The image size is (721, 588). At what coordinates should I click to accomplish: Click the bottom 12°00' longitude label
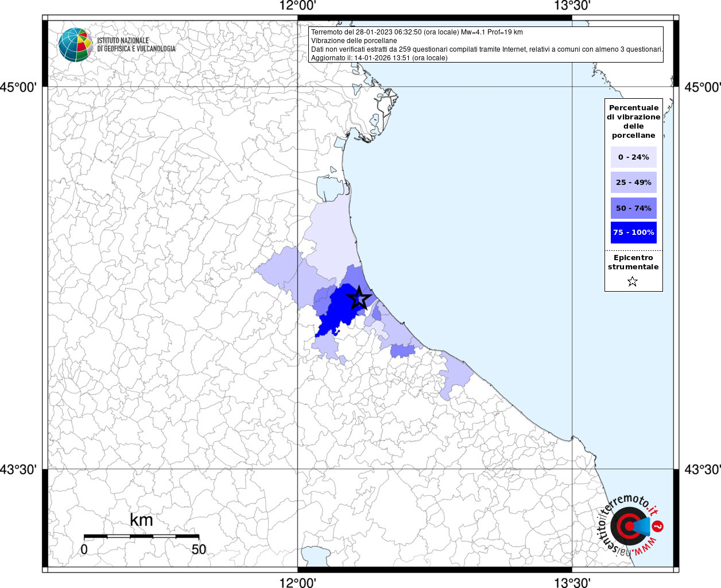click(297, 582)
